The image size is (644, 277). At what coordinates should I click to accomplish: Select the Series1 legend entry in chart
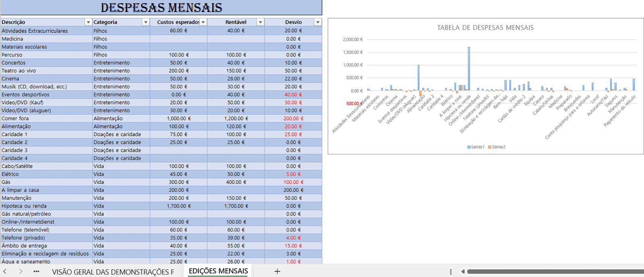(476, 147)
